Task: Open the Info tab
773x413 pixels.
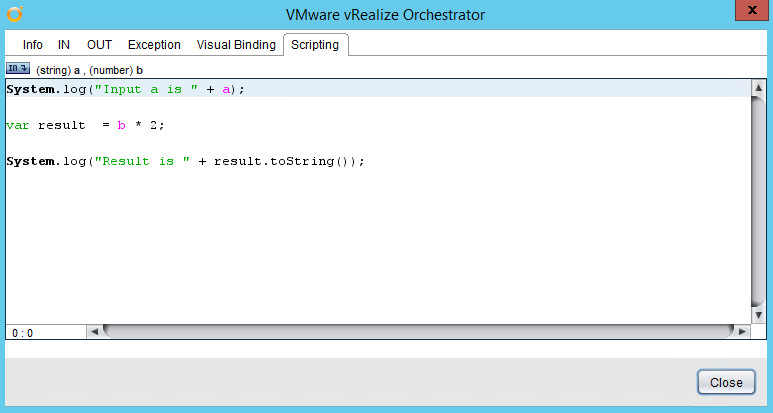Action: pos(33,45)
